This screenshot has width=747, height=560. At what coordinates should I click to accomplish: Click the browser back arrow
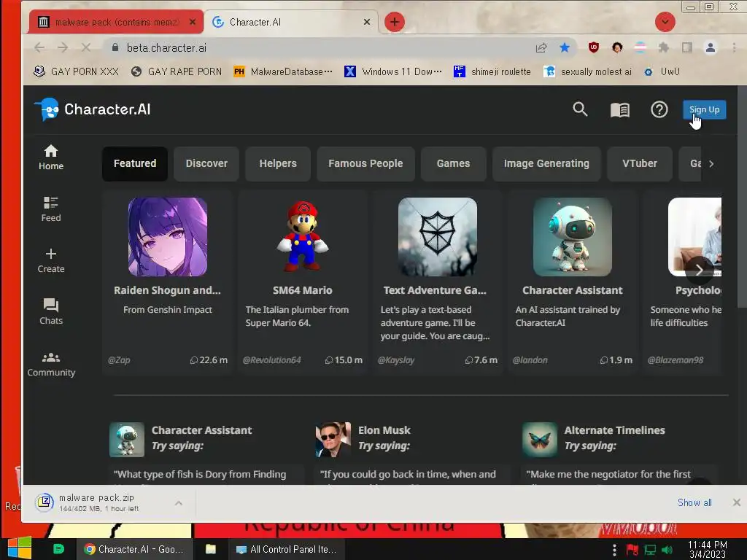point(39,47)
